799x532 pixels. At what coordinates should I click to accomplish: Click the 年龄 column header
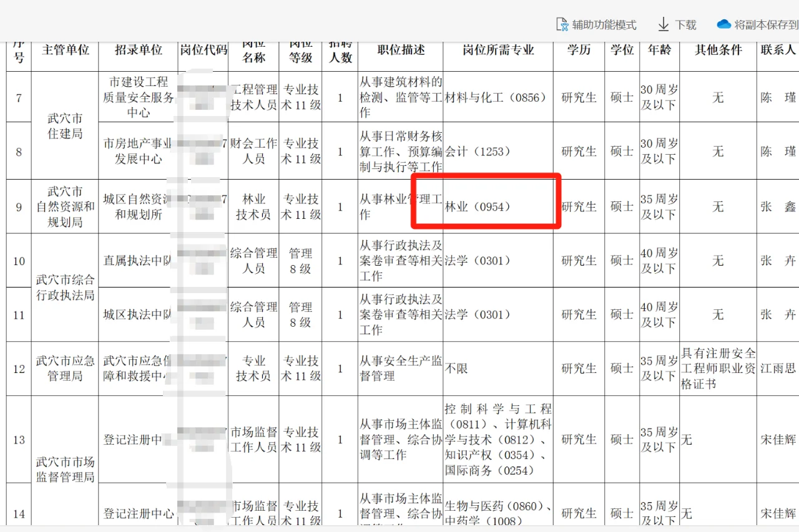659,50
